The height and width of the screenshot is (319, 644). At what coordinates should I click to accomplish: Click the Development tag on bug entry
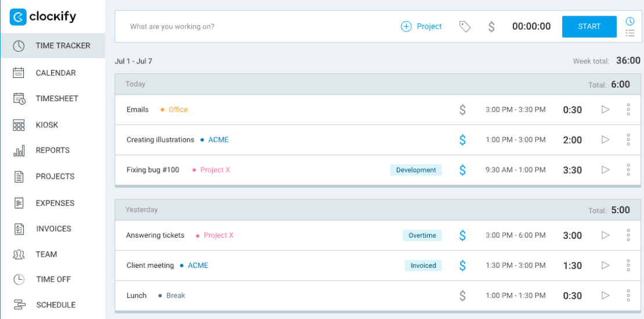(415, 170)
